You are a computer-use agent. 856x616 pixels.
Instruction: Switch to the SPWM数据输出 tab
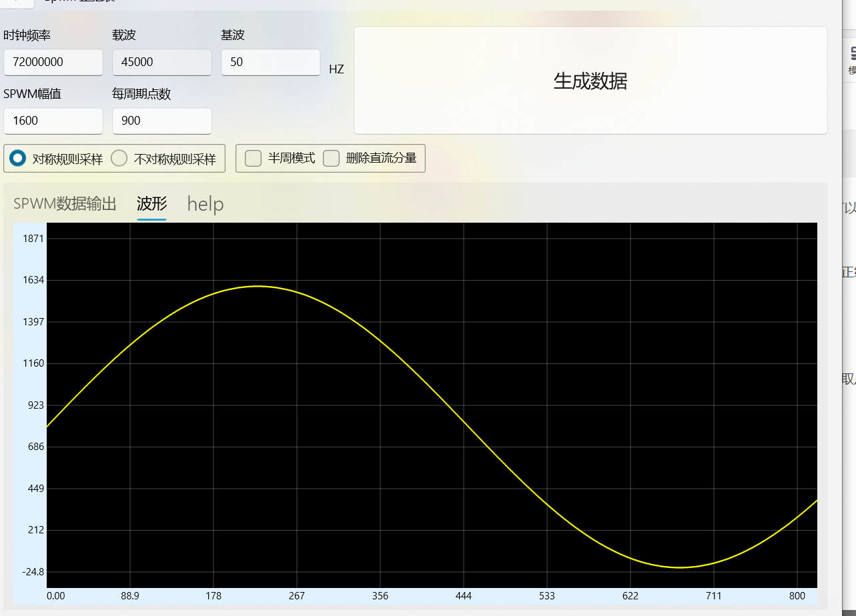click(x=65, y=203)
